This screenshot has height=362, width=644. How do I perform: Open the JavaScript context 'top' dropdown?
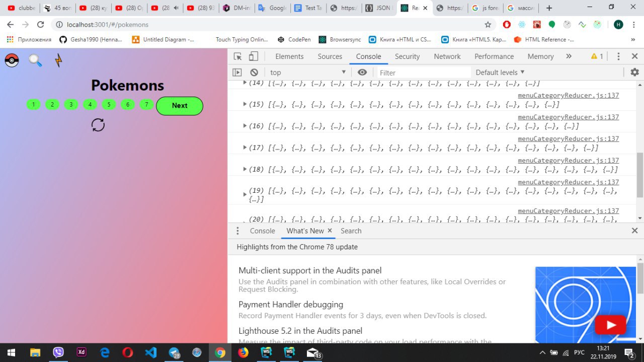[x=307, y=73]
